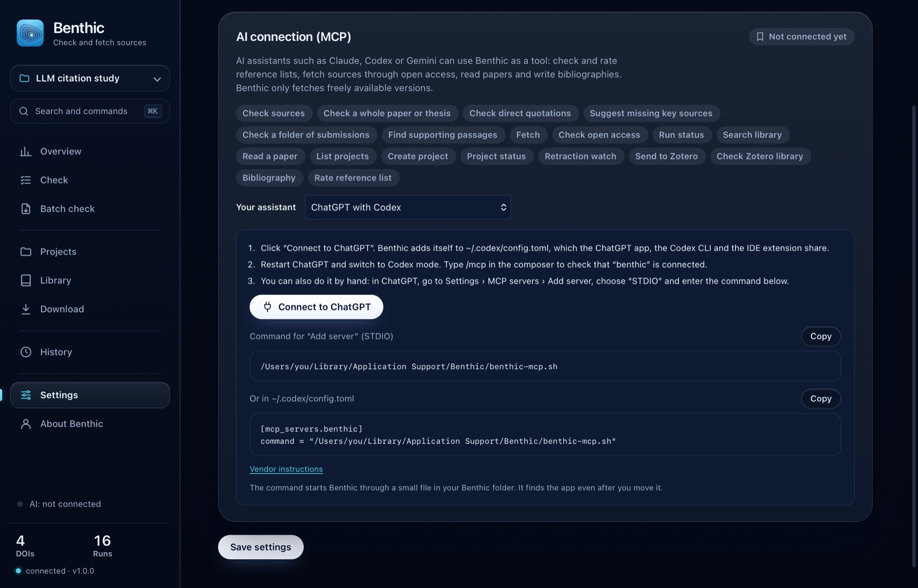
Task: Click the connected · v1.0.0 version text
Action: (60, 571)
